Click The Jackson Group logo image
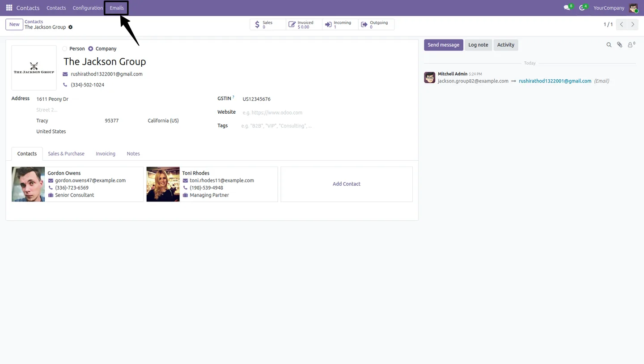644x364 pixels. 34,68
